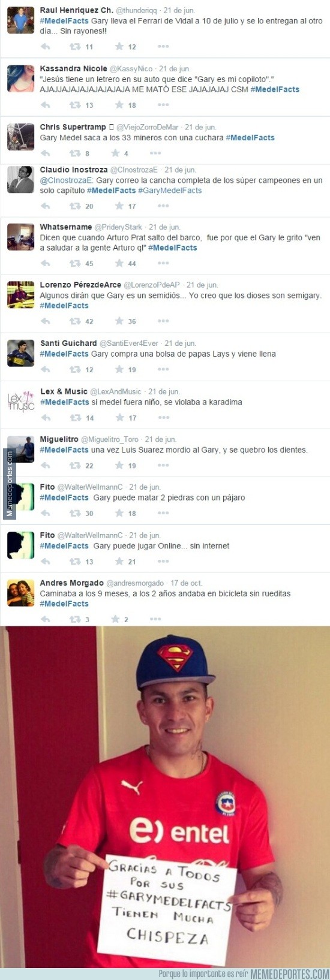Open #MedelFacts hashtag in Raul Henriquez's tweet
Image resolution: width=330 pixels, height=980 pixels.
click(x=64, y=21)
